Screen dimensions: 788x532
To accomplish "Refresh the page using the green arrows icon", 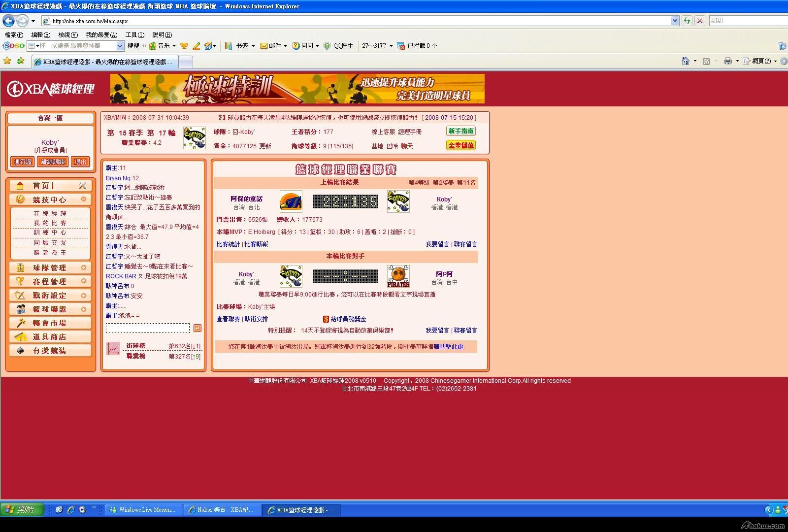I will pos(687,21).
